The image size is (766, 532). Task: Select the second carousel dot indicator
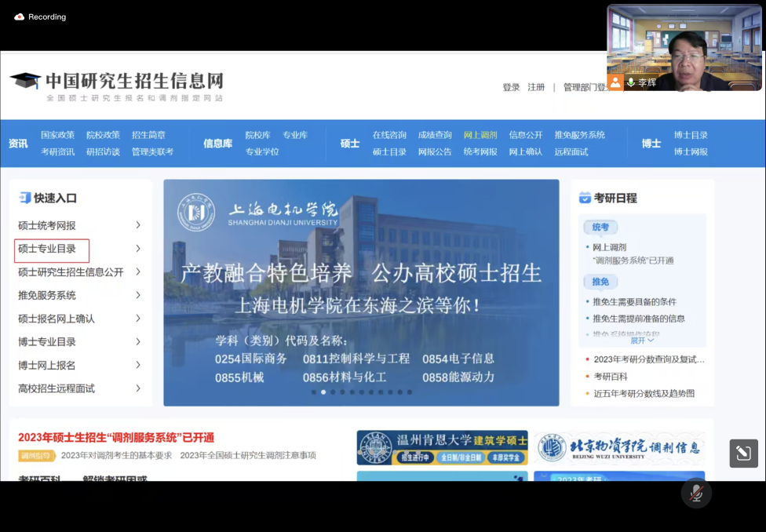323,392
